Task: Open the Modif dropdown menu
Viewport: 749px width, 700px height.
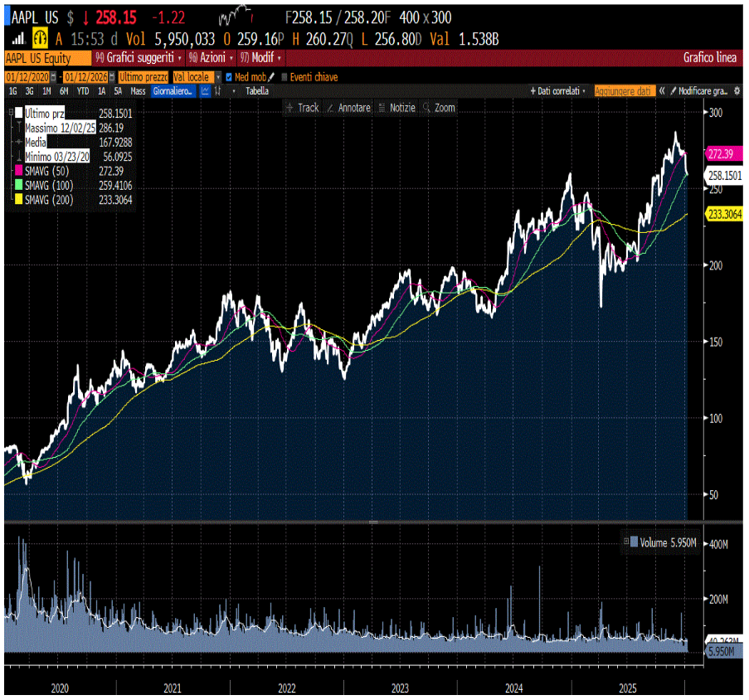Action: click(260, 58)
